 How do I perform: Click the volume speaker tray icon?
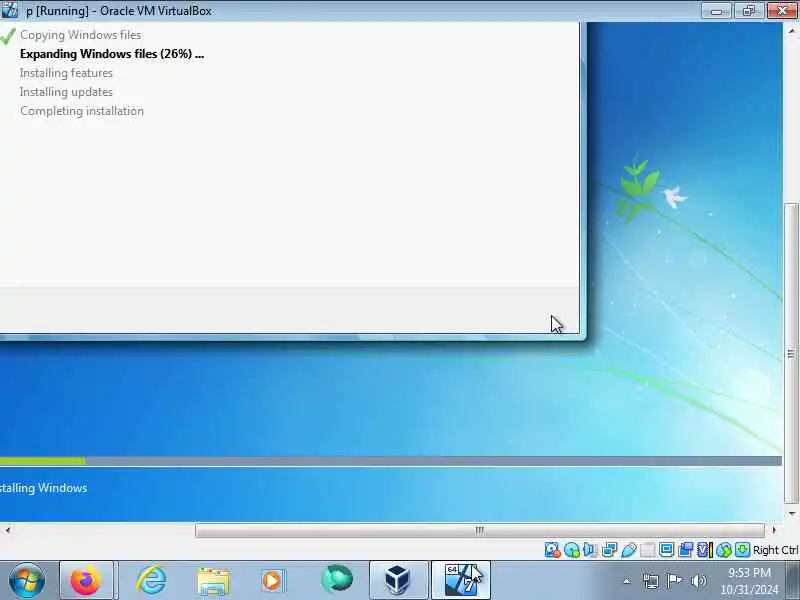tap(698, 581)
